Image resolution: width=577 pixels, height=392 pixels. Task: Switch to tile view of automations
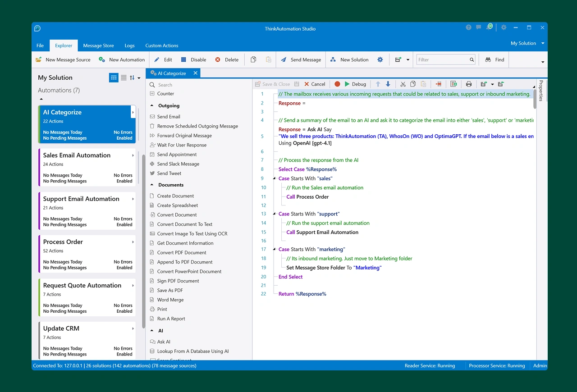pos(114,78)
